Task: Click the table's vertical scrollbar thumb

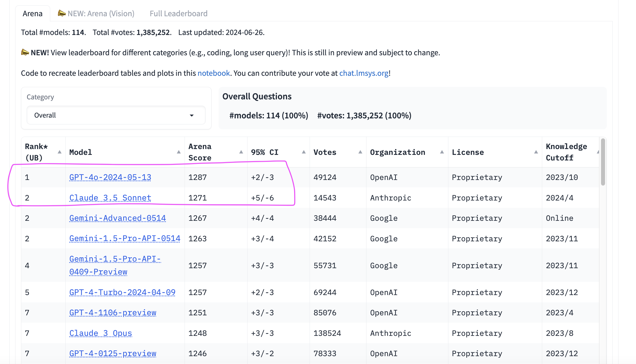Action: pyautogui.click(x=603, y=162)
